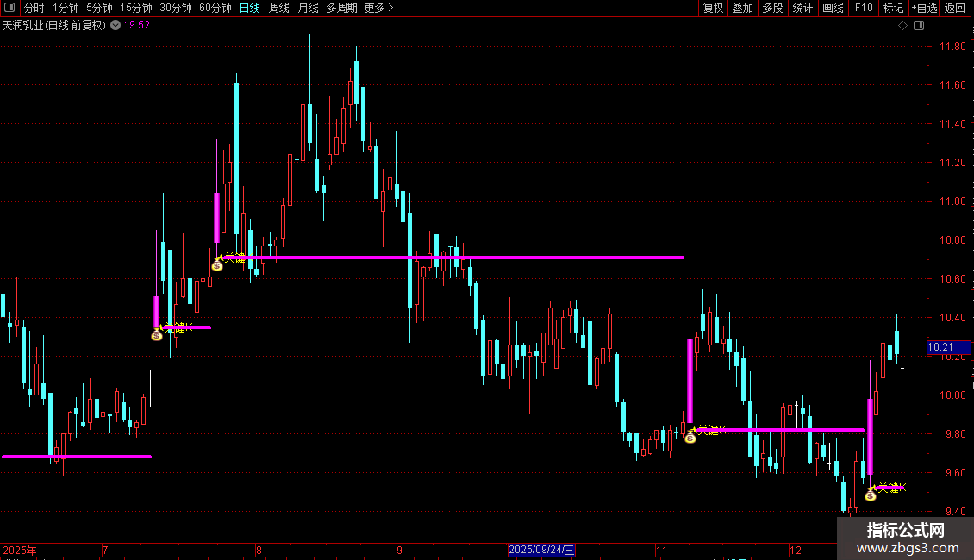Viewport: 974px width, 560px height.
Task: Click the money bag signal at the 10.70 line
Action: 217,265
